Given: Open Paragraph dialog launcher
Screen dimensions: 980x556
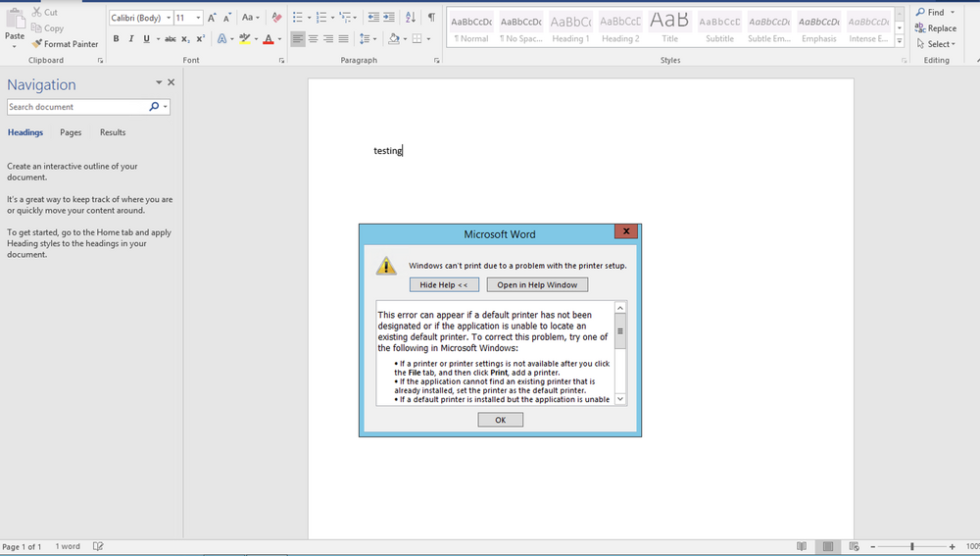Looking at the screenshot, I should click(436, 61).
